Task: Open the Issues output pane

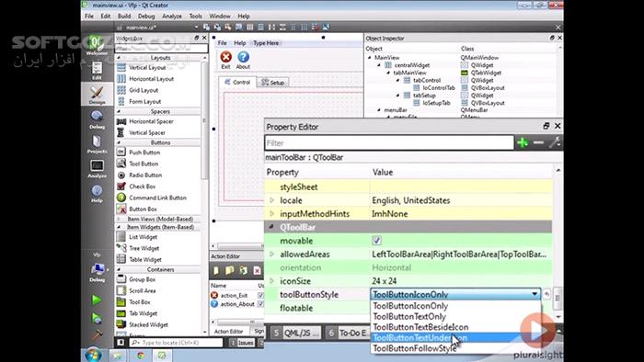Action: tap(242, 343)
